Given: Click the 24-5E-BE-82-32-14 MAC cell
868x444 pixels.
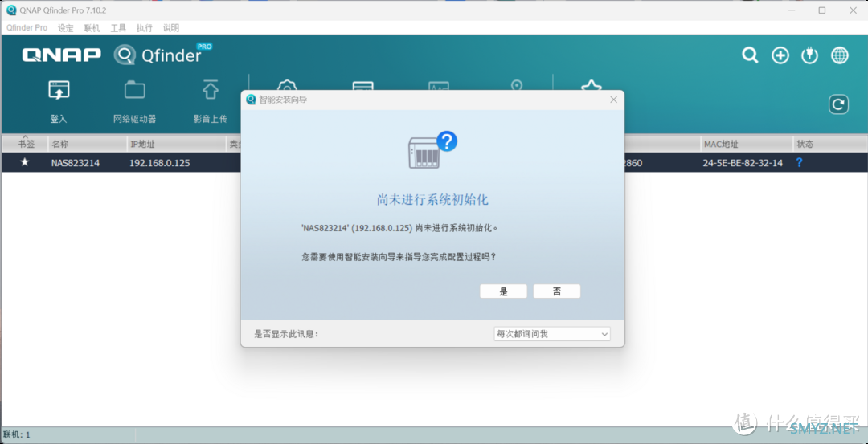Looking at the screenshot, I should tap(743, 163).
